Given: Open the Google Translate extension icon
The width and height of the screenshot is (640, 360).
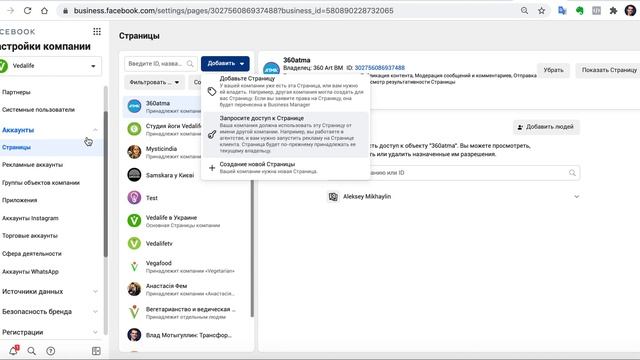Looking at the screenshot, I should [x=562, y=11].
